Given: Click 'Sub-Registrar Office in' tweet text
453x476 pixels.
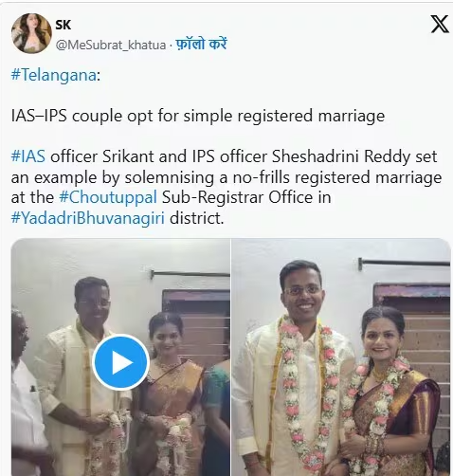Looking at the screenshot, I should click(x=246, y=197).
